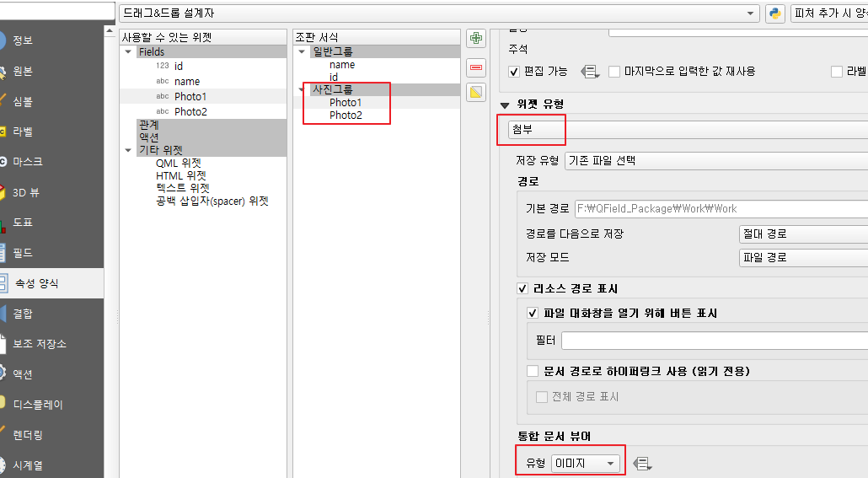Select id under 일반그룹
The width and height of the screenshot is (868, 478).
tap(333, 77)
